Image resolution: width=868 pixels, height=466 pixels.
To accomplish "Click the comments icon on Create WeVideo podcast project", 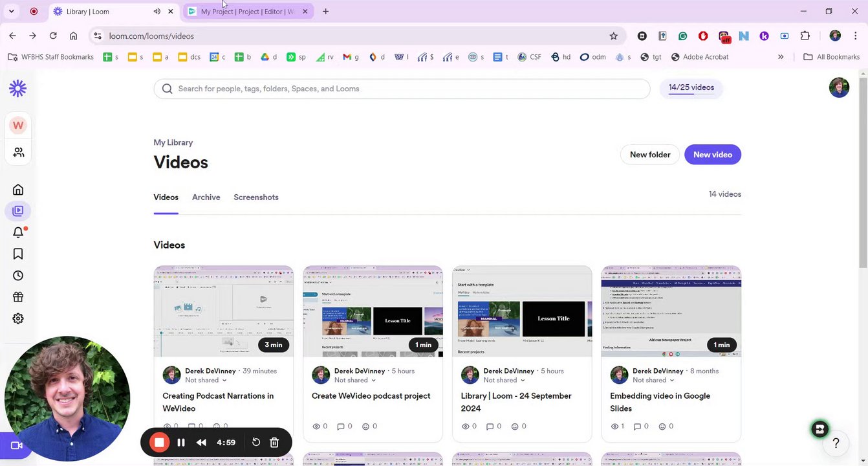I will [341, 427].
